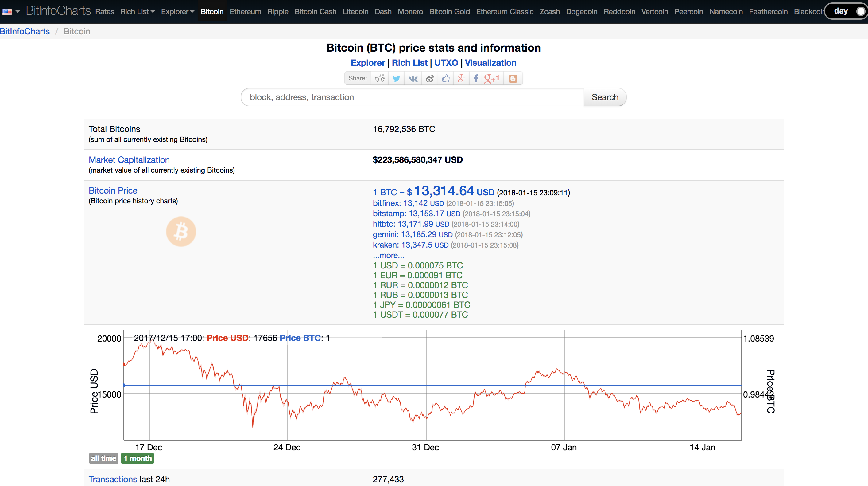Click the 1 EUR = 0.000091 BTC rate
This screenshot has width=868, height=486.
pos(417,275)
